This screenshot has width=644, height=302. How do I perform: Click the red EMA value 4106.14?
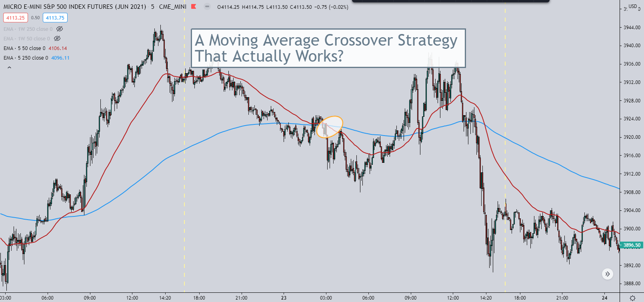(x=58, y=48)
